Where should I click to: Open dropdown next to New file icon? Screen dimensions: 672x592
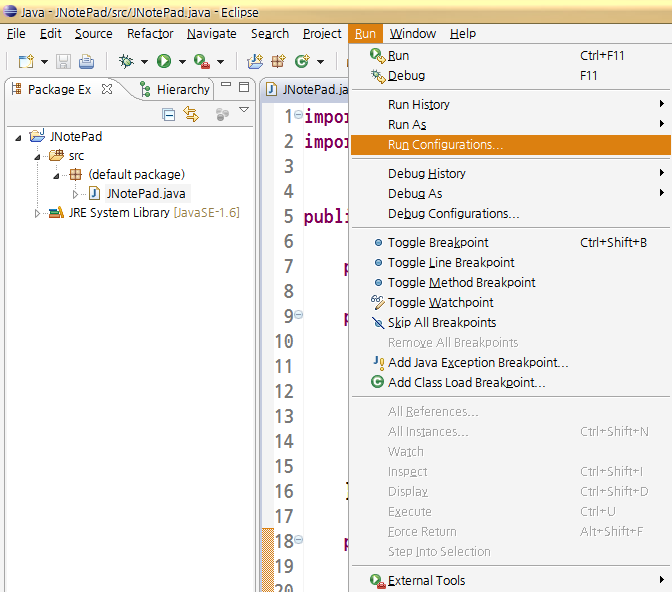click(44, 62)
